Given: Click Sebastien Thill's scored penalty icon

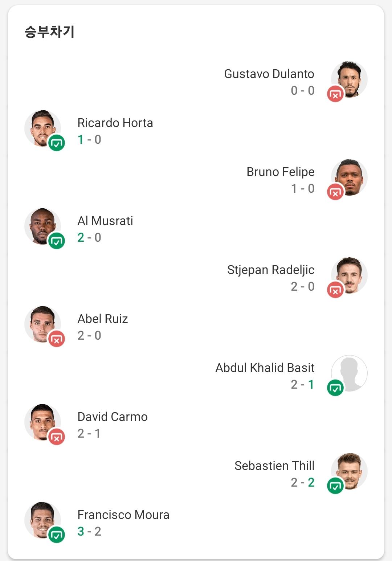Looking at the screenshot, I should [x=335, y=486].
